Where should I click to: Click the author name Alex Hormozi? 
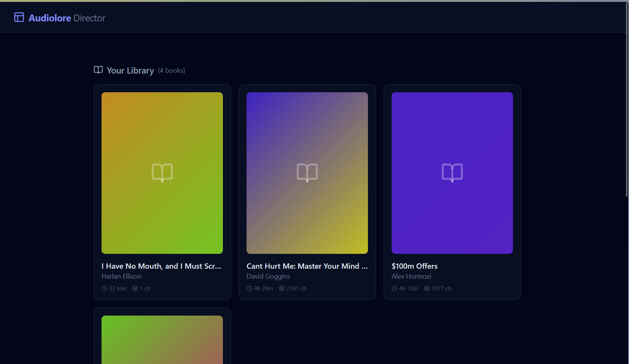411,276
